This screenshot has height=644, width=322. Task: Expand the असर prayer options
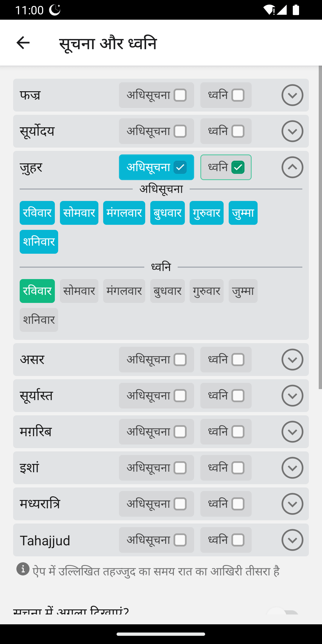[x=292, y=360]
